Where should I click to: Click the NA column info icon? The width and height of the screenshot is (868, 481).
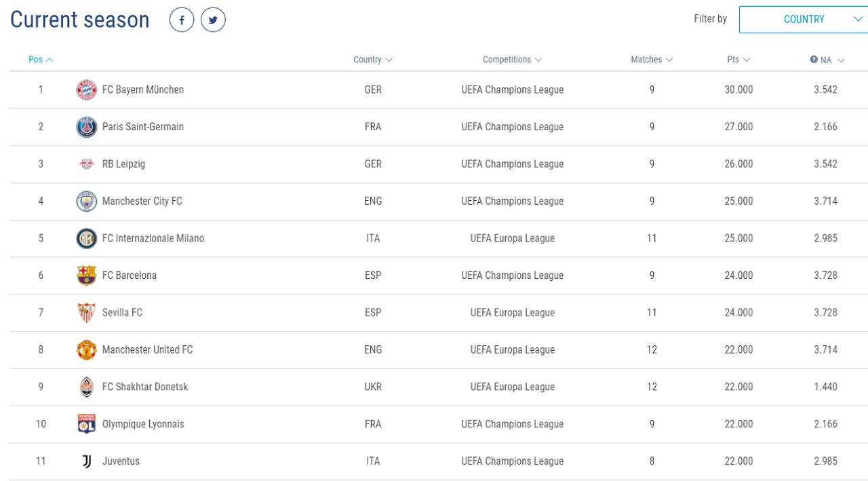[814, 60]
